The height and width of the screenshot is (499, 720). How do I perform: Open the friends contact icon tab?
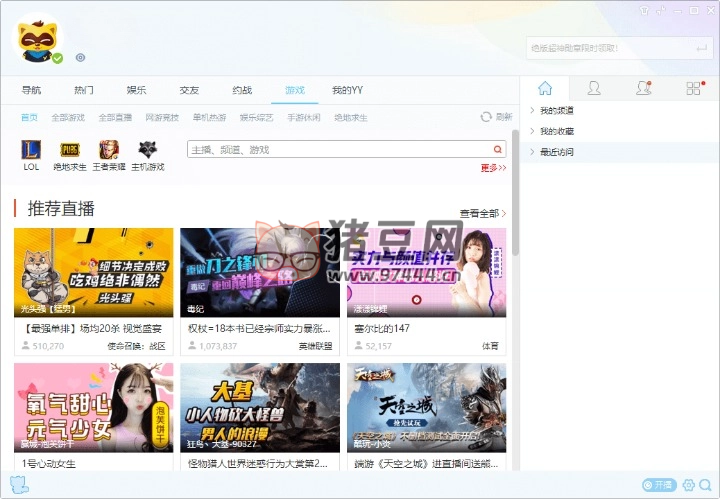[594, 88]
